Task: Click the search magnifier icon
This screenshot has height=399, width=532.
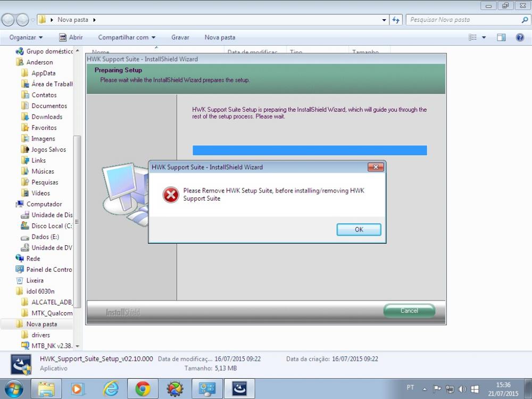Action: 525,20
